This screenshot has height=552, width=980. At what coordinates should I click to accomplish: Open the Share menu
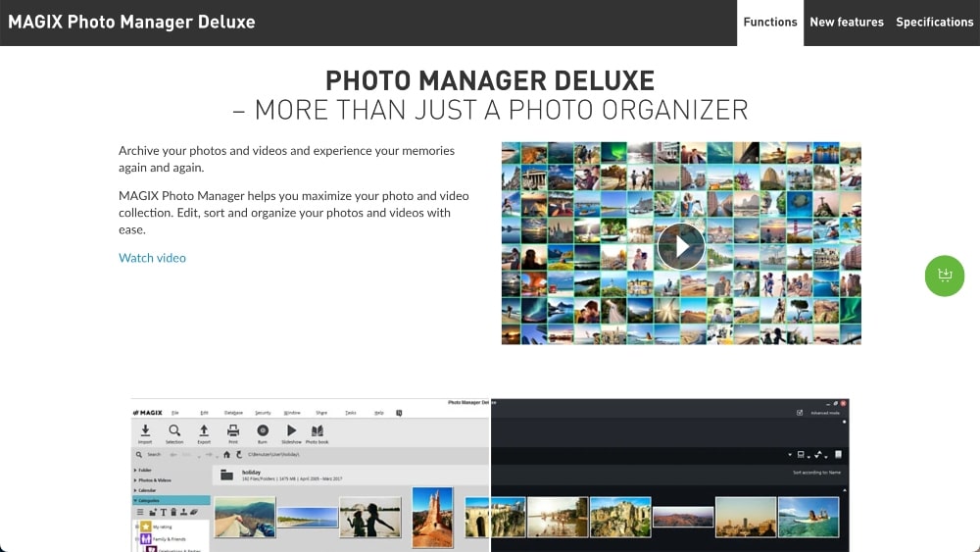point(321,413)
